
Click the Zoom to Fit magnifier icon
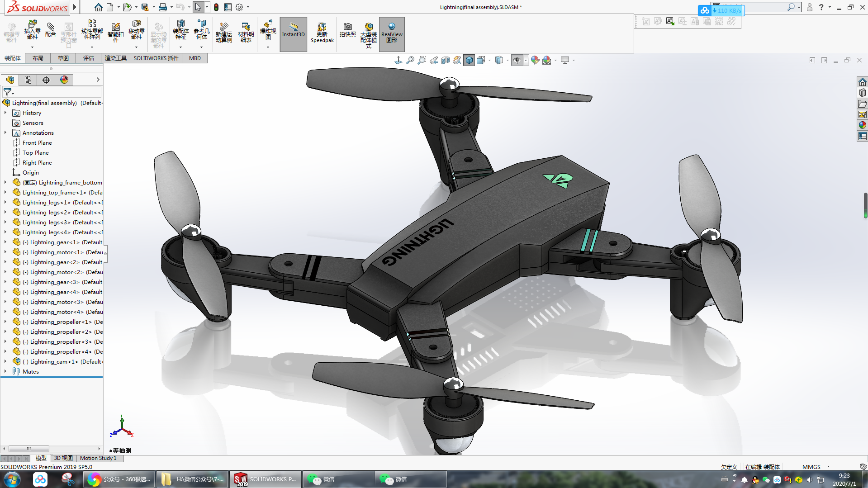pos(410,60)
